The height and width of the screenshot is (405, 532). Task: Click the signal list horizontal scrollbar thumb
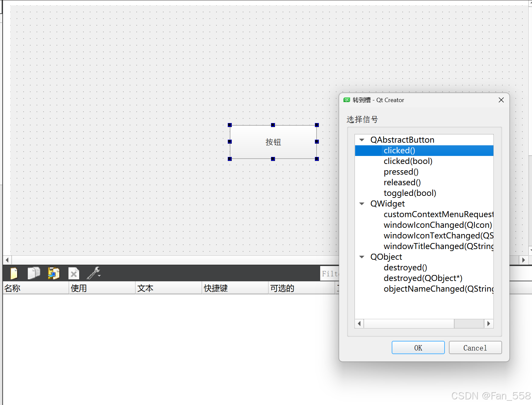pos(409,324)
